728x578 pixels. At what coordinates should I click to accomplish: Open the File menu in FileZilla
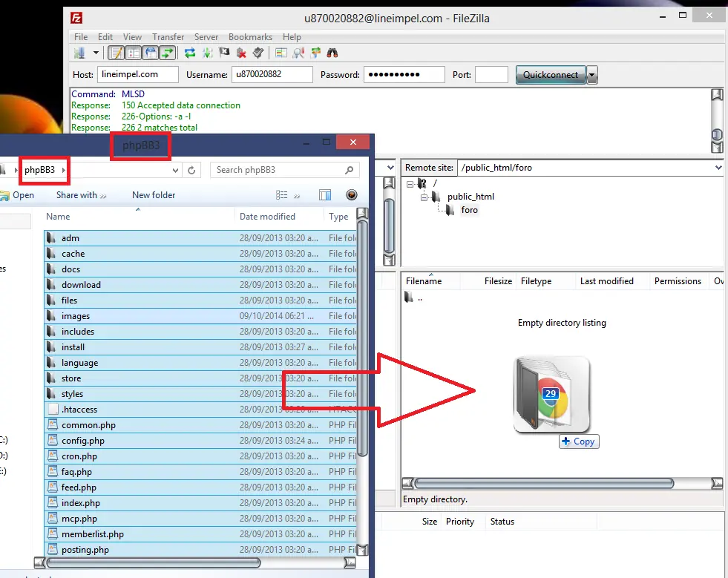tap(81, 36)
